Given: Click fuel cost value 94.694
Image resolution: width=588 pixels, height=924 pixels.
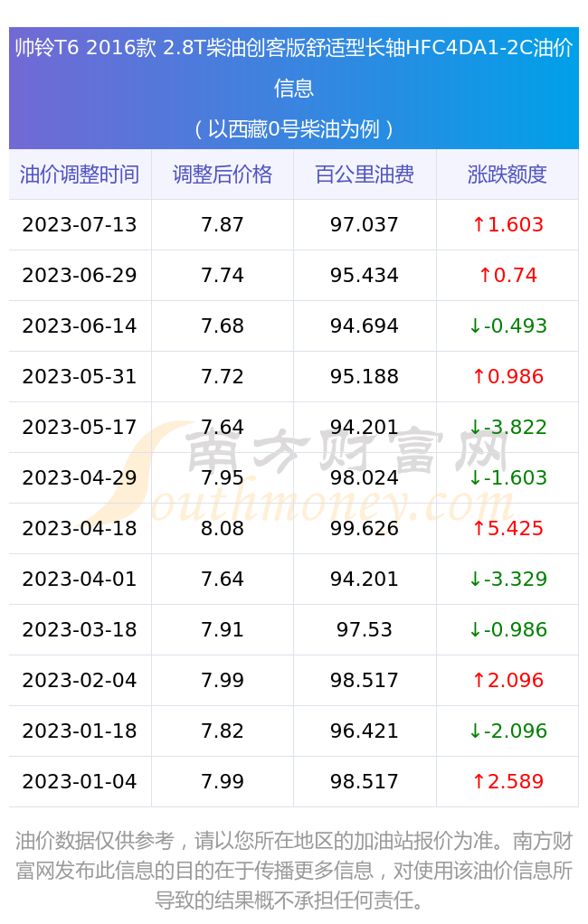Looking at the screenshot, I should point(365,325).
